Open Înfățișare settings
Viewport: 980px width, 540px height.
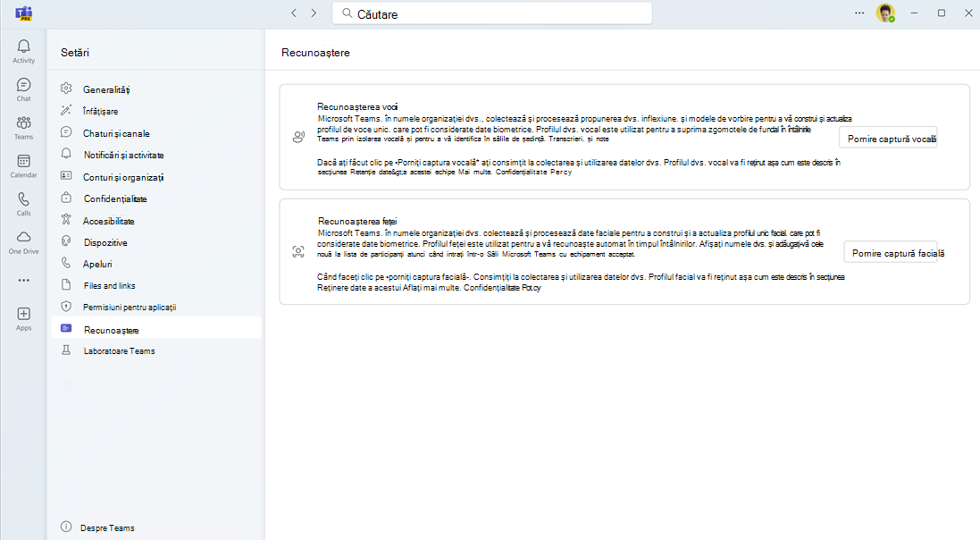pyautogui.click(x=156, y=111)
